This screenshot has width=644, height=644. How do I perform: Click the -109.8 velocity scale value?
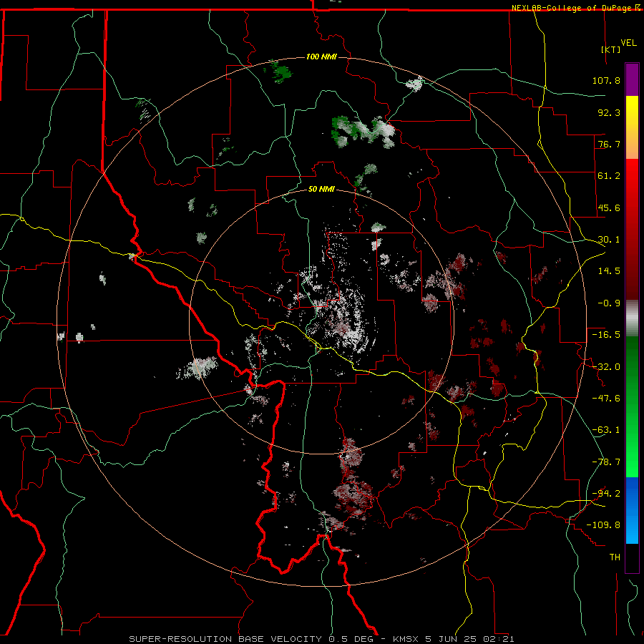coord(603,525)
